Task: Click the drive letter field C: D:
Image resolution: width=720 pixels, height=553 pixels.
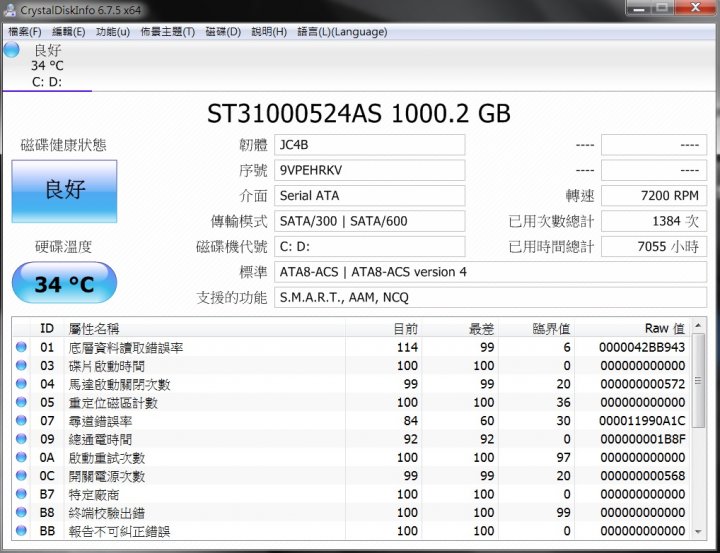Action: coord(370,247)
